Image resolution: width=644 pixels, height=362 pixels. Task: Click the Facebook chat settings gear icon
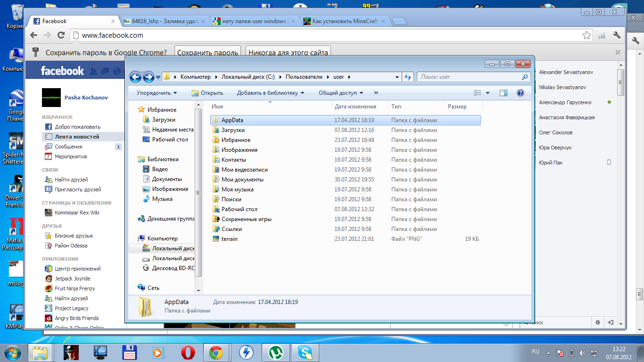click(598, 322)
